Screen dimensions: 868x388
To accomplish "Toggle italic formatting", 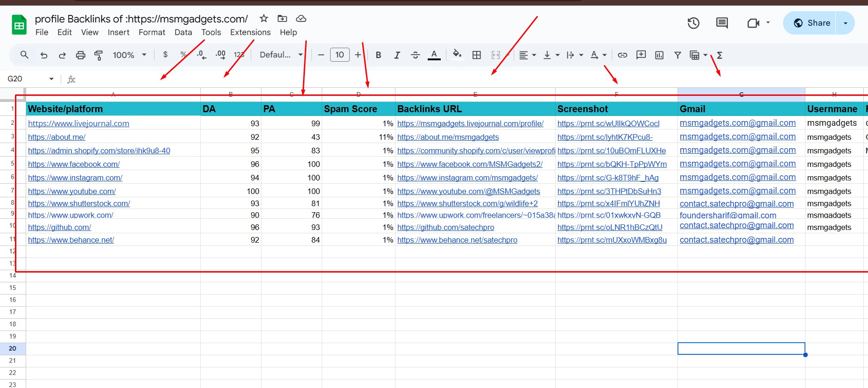I will 397,55.
